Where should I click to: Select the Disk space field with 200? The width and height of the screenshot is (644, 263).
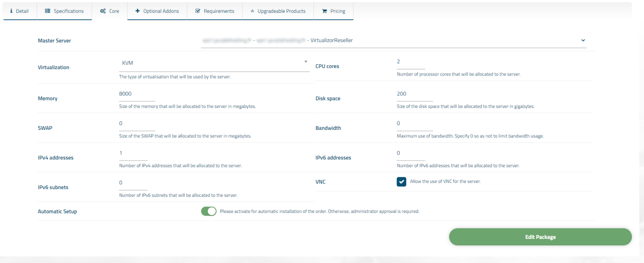click(415, 94)
